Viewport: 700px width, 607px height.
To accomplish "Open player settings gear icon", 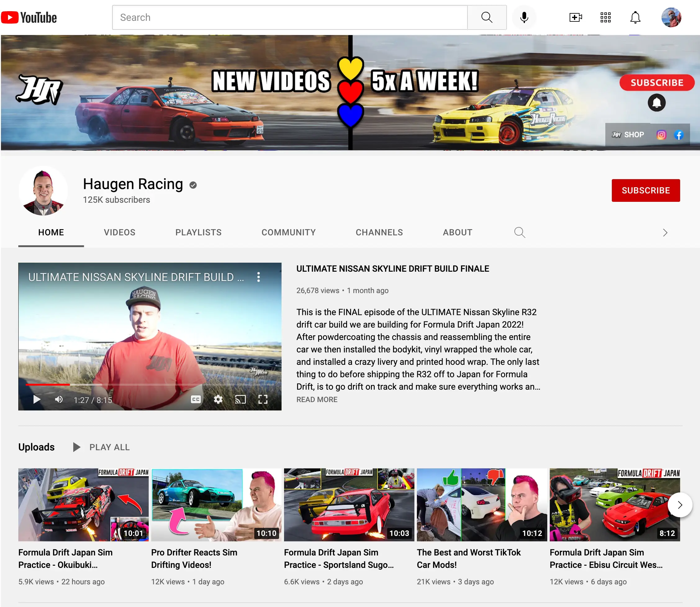I will tap(218, 399).
